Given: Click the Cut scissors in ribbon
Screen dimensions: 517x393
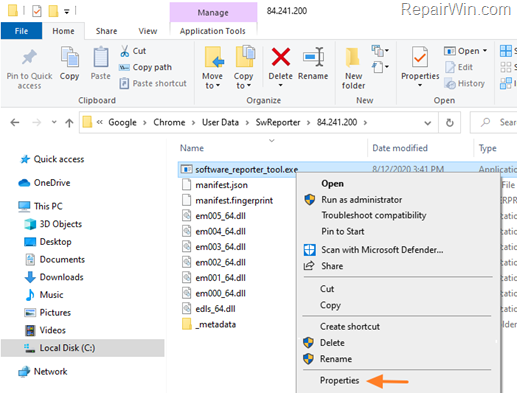Looking at the screenshot, I should (x=124, y=51).
